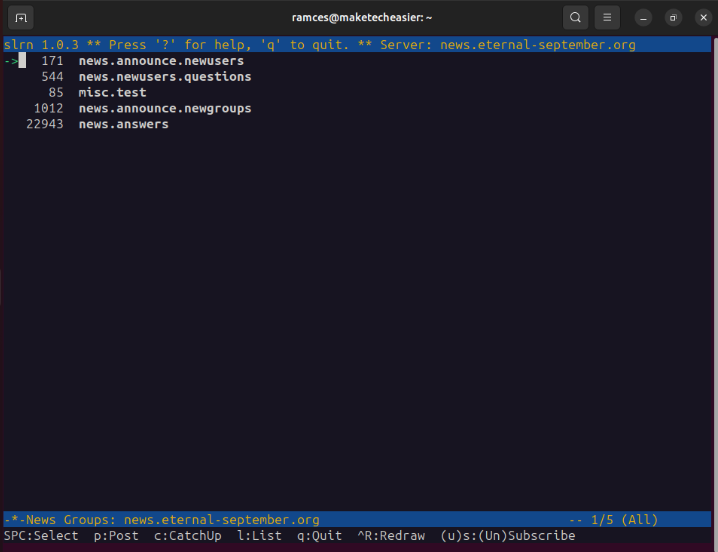
Task: Click the green arrow cursor marker
Action: [x=11, y=60]
